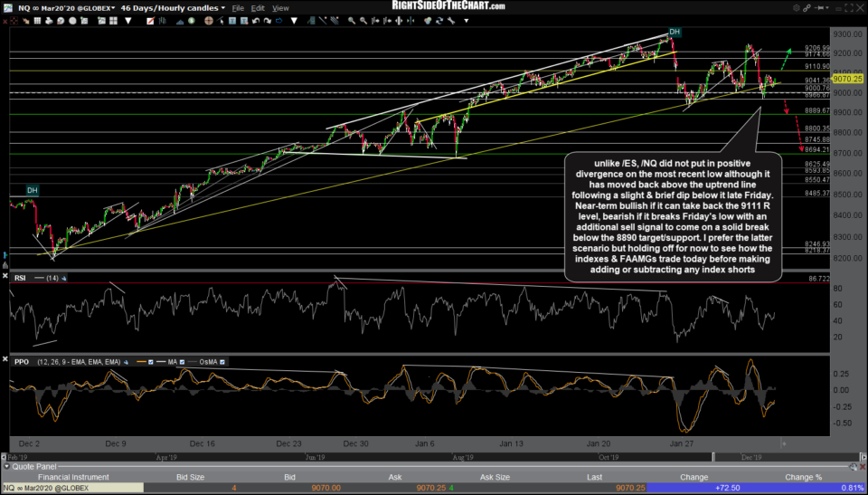Click the vertical scale adjust icon
The image size is (868, 495).
399,21
